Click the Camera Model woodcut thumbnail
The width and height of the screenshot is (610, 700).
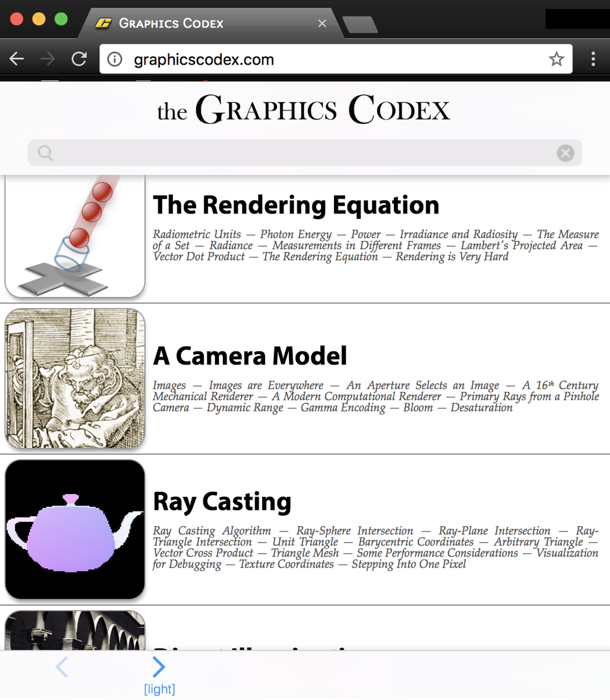[75, 379]
